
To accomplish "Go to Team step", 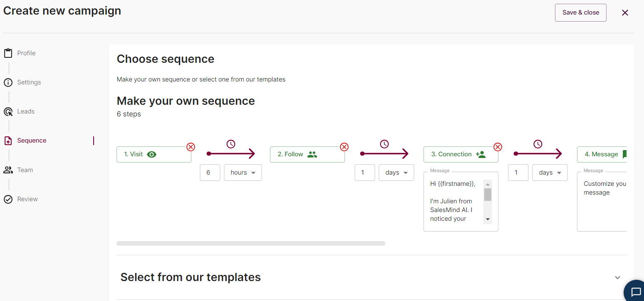I will [x=25, y=170].
